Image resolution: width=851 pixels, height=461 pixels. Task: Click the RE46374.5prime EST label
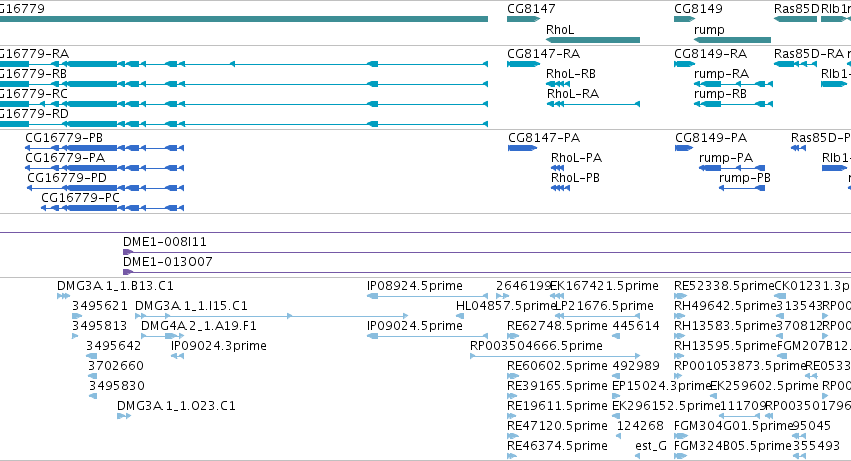tap(557, 447)
